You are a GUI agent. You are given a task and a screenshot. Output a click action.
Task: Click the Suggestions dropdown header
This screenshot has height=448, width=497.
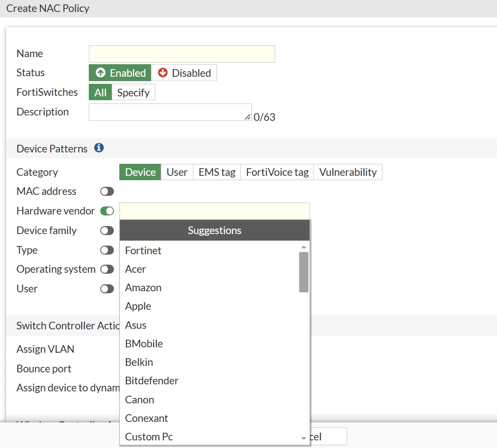click(x=215, y=230)
